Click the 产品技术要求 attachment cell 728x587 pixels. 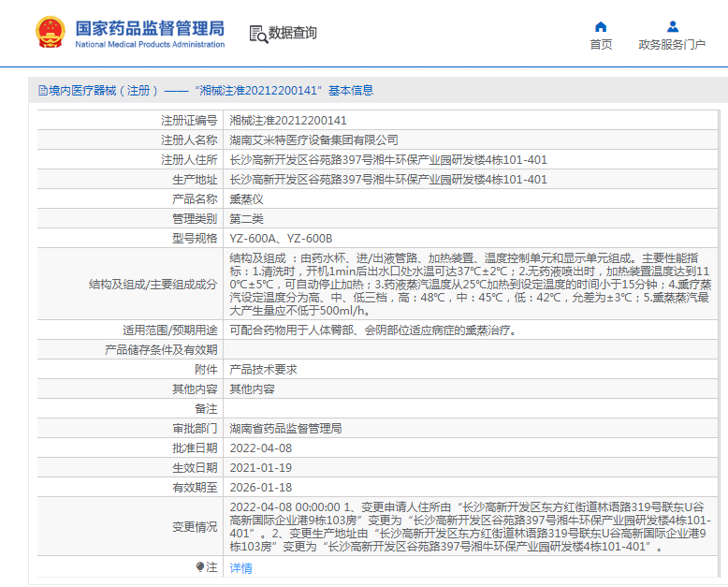(263, 370)
